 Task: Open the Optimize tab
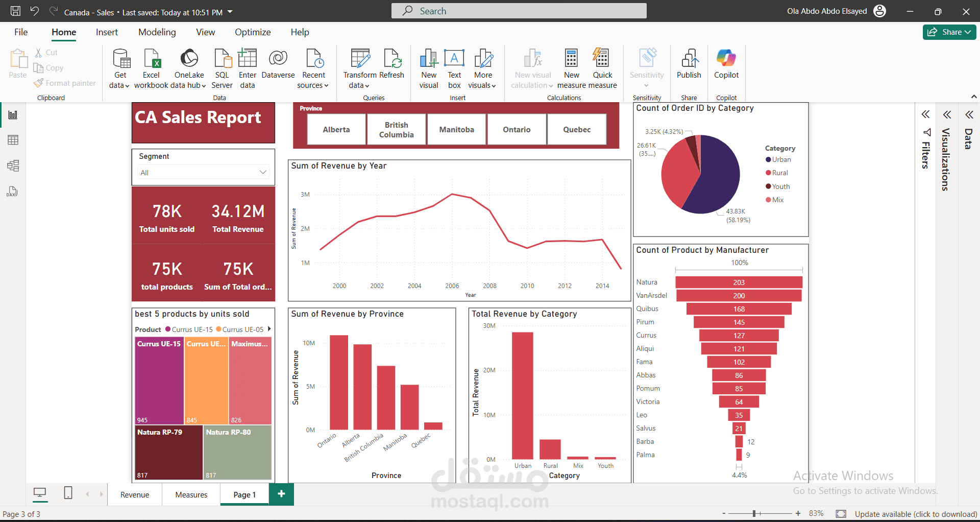253,32
